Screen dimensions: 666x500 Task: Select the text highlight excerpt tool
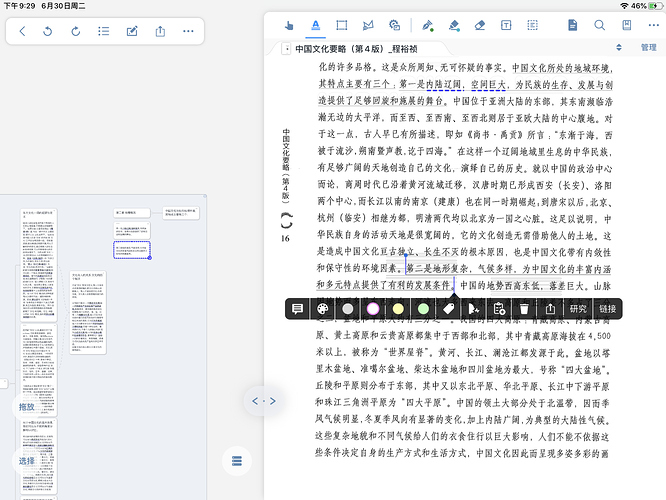(315, 25)
